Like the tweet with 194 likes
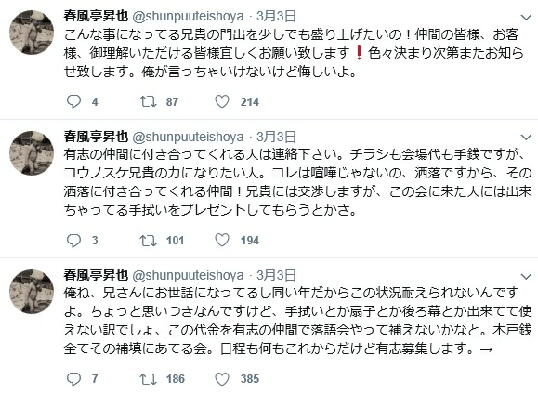This screenshot has width=538, height=394. tap(222, 240)
